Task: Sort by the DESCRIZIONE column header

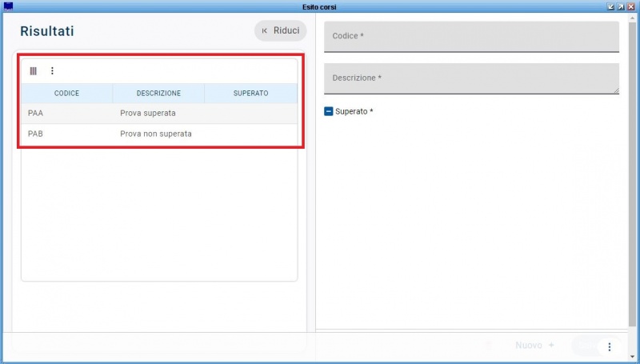Action: [x=158, y=94]
